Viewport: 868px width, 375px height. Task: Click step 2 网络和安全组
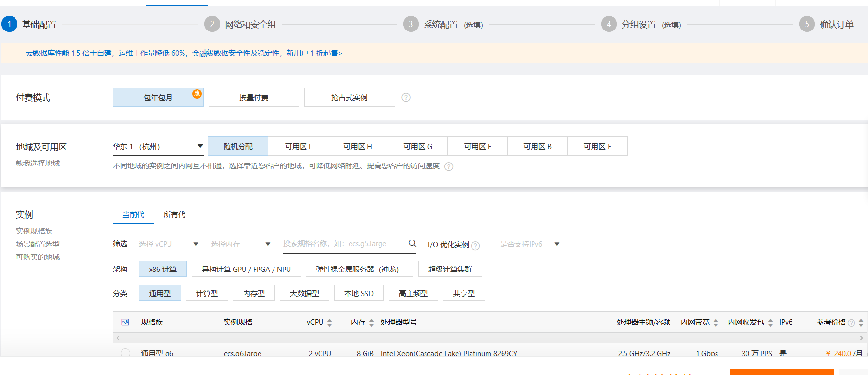click(241, 24)
